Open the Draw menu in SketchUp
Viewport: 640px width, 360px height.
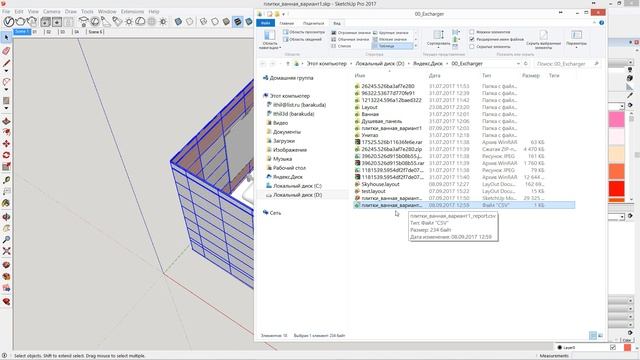coord(71,11)
